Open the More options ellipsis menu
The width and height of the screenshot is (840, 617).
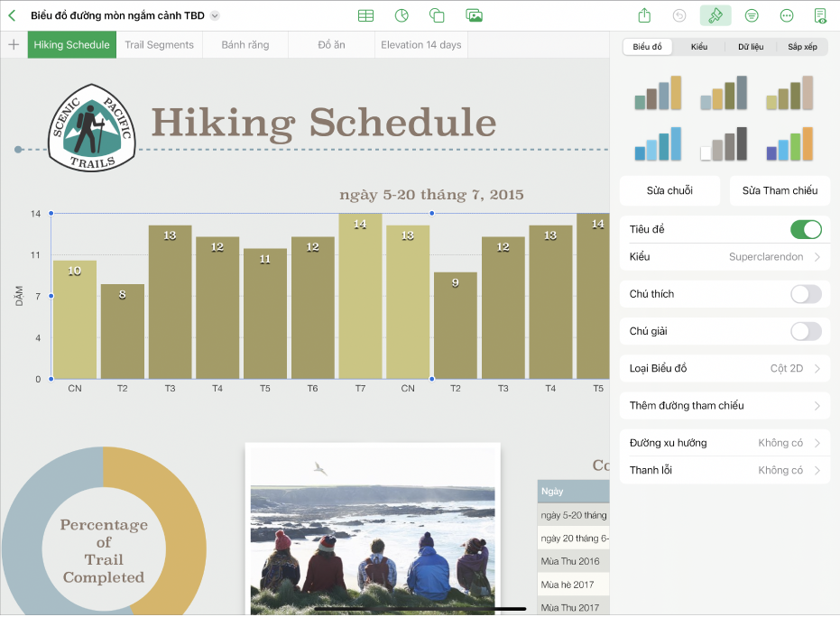[787, 15]
